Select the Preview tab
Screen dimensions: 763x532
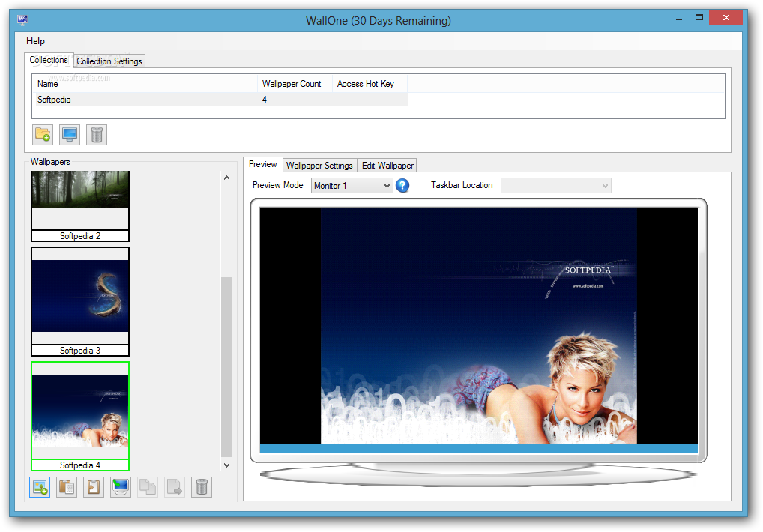(x=263, y=164)
